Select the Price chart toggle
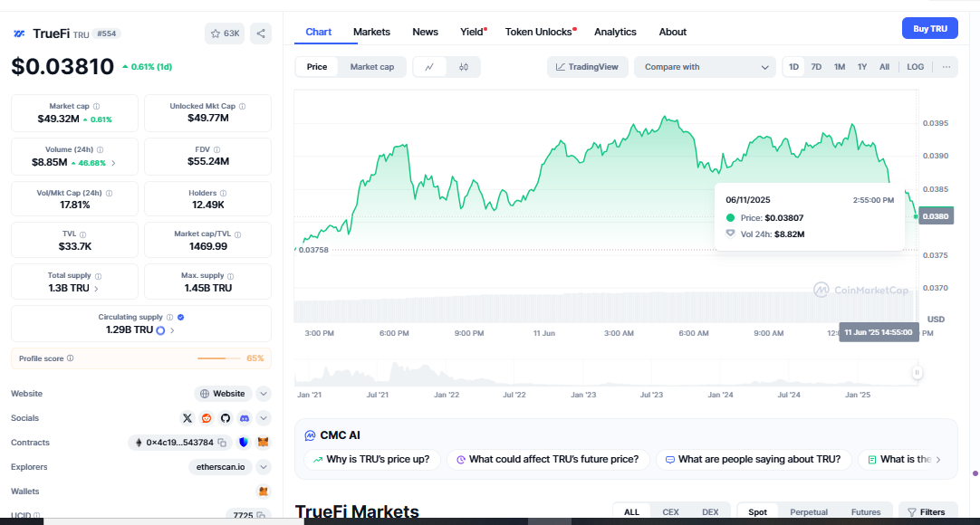The image size is (980, 525). pos(317,67)
